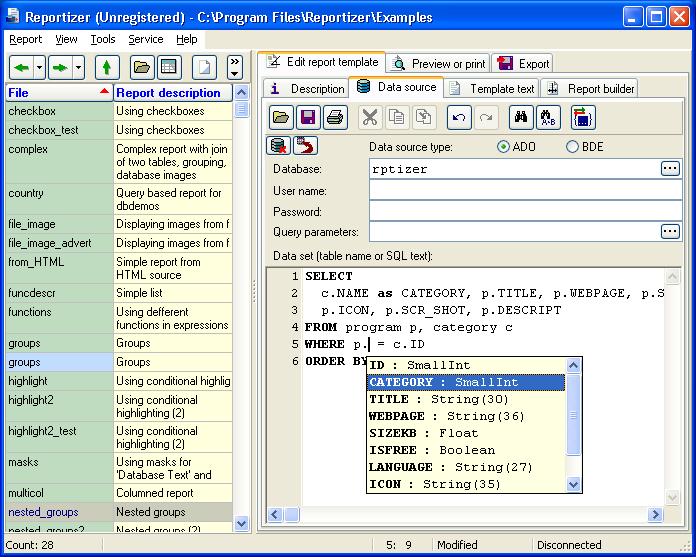Cut with the scissors icon
The image size is (696, 557).
(370, 118)
